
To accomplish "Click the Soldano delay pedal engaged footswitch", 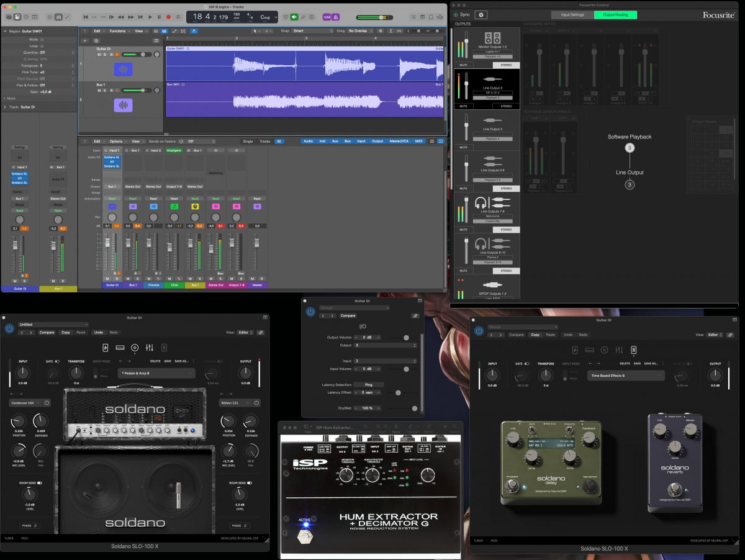I will coord(512,486).
